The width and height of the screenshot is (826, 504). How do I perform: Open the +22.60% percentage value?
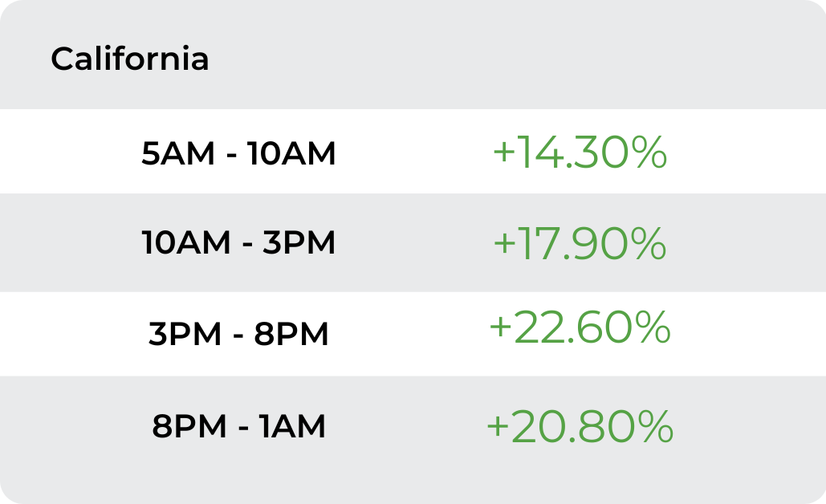coord(580,327)
